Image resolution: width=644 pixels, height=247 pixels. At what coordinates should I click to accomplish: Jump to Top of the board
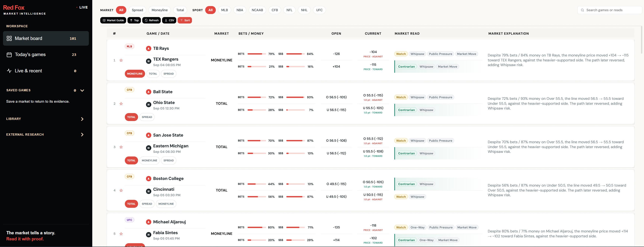coord(134,20)
